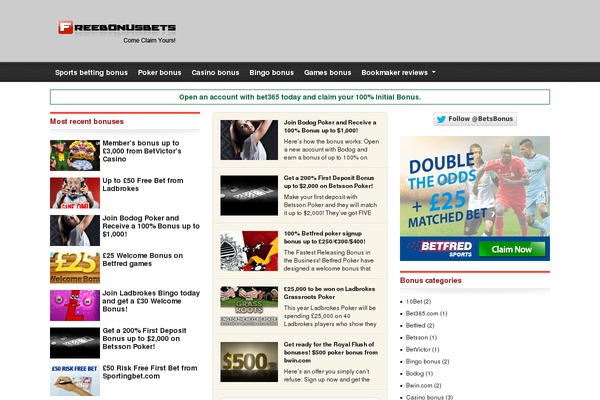Open 100% Betfred poker signup bonus headline

click(324, 237)
